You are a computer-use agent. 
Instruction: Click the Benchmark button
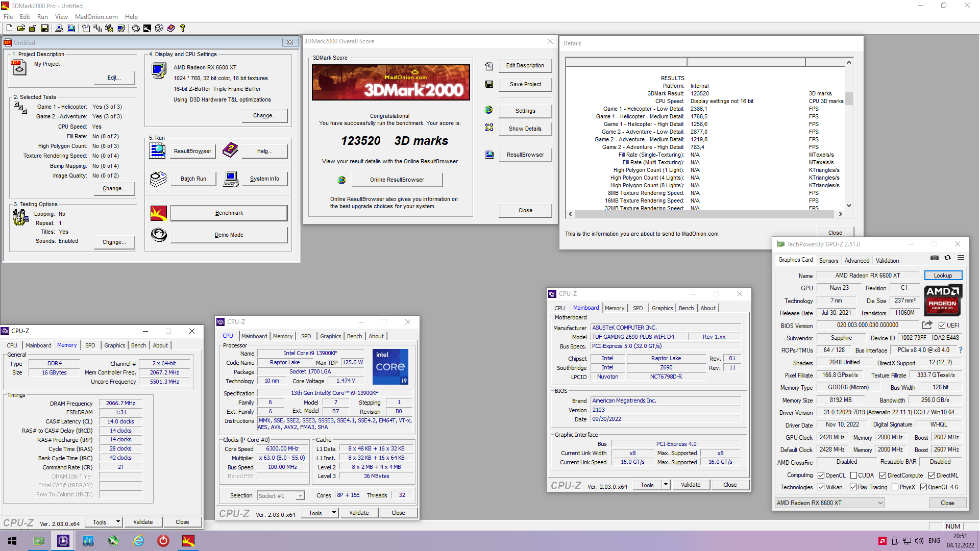click(229, 213)
